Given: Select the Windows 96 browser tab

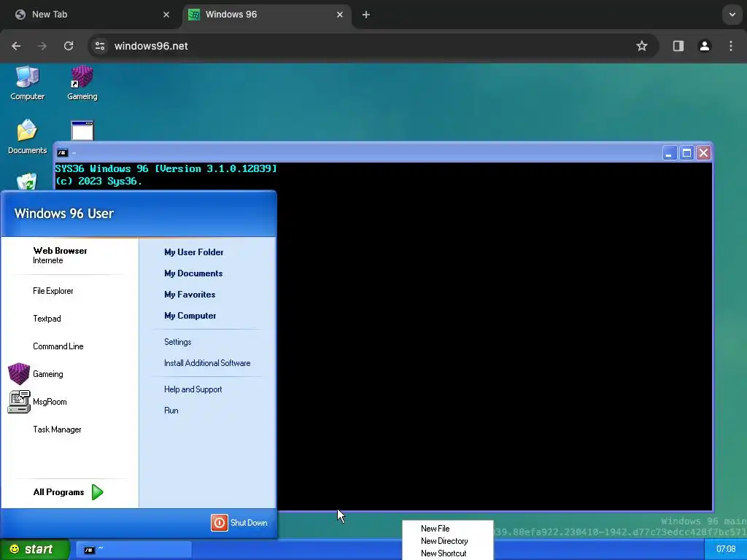Looking at the screenshot, I should tap(267, 15).
